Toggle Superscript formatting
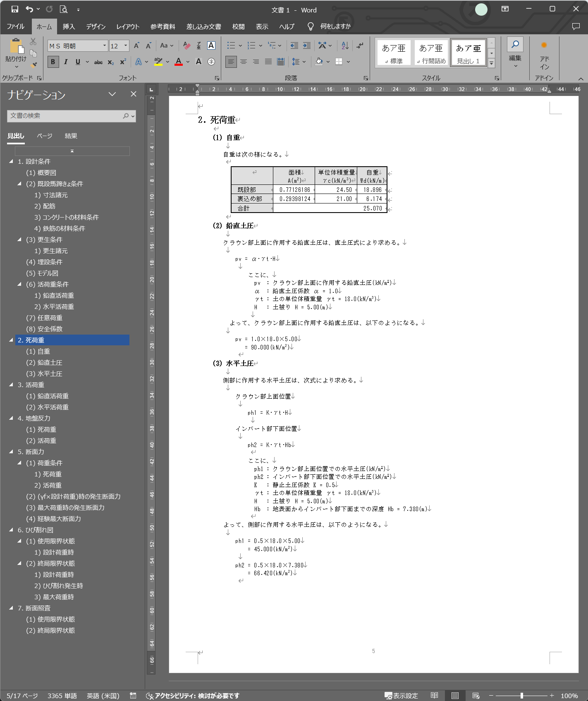 coord(123,62)
